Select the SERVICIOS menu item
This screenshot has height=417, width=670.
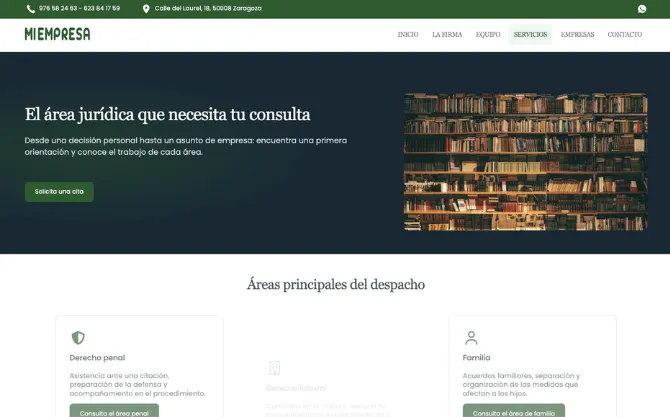530,35
